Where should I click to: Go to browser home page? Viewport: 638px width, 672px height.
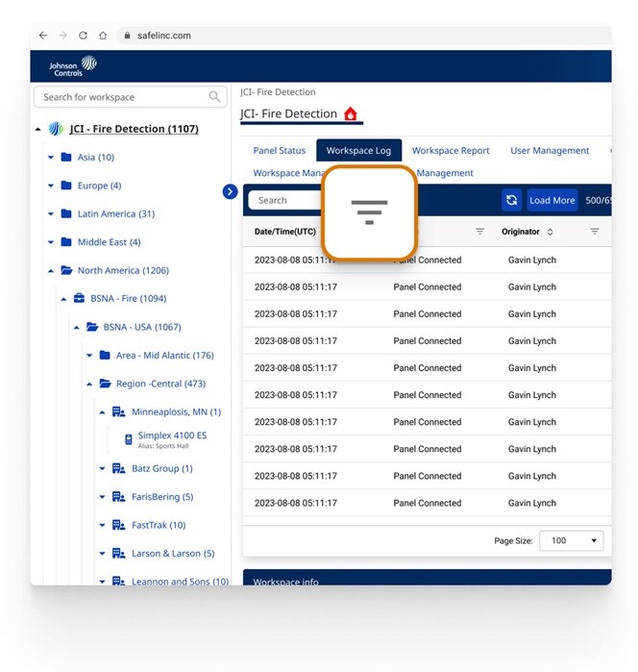click(103, 36)
